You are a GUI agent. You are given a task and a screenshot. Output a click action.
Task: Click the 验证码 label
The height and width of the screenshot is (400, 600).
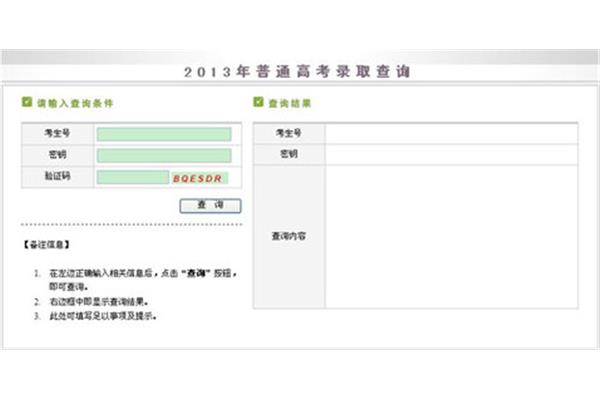[57, 176]
